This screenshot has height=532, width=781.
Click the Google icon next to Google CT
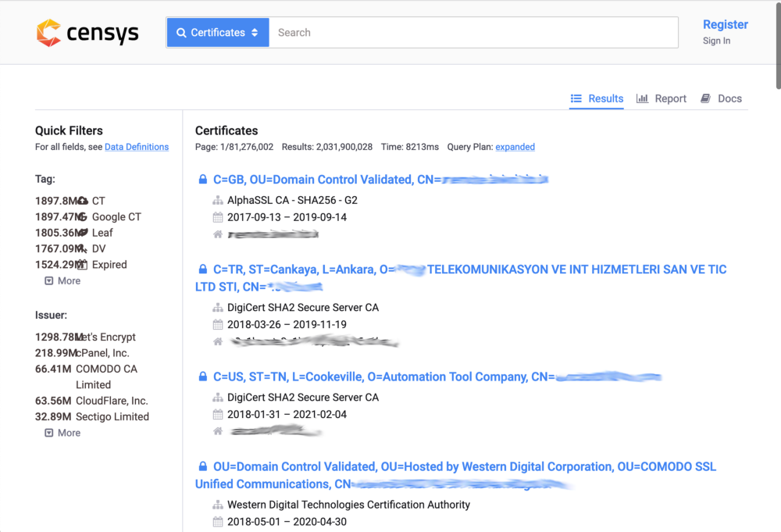[83, 216]
